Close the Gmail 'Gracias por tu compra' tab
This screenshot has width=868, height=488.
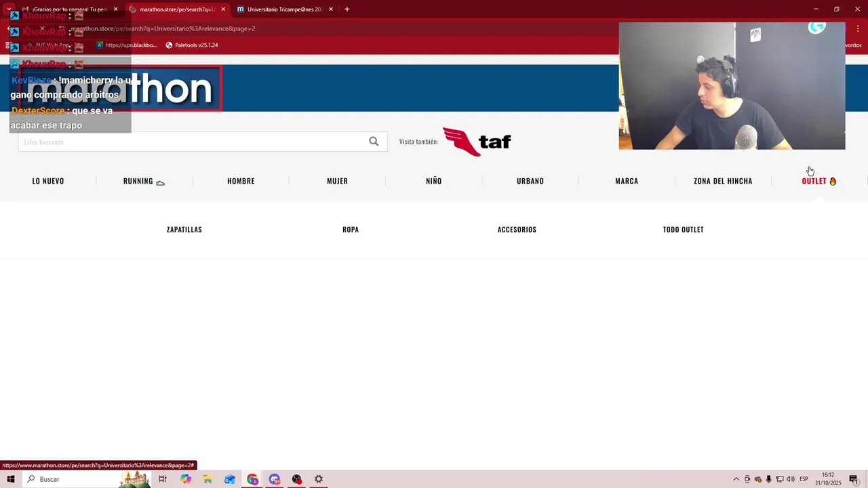click(115, 9)
